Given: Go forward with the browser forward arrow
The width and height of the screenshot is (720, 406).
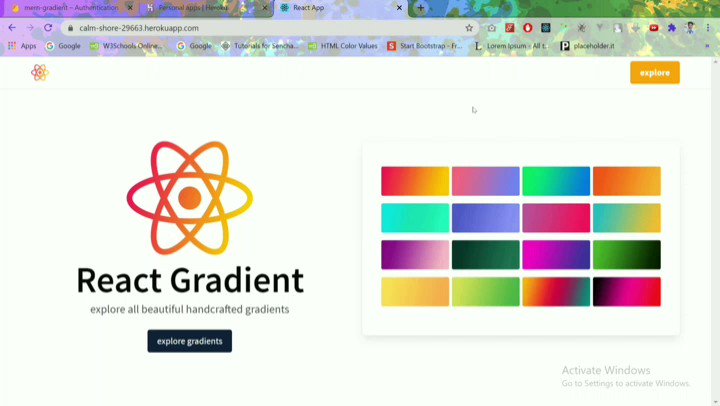Looking at the screenshot, I should [x=30, y=28].
